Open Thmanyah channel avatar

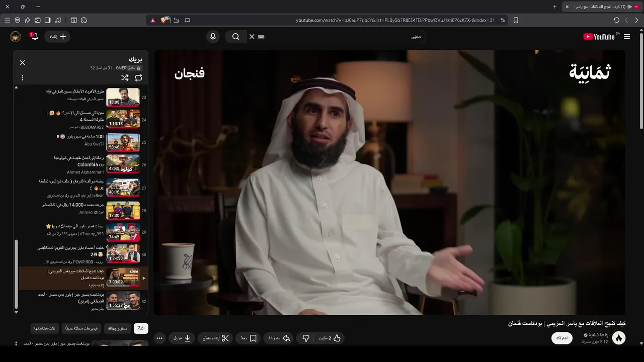619,338
